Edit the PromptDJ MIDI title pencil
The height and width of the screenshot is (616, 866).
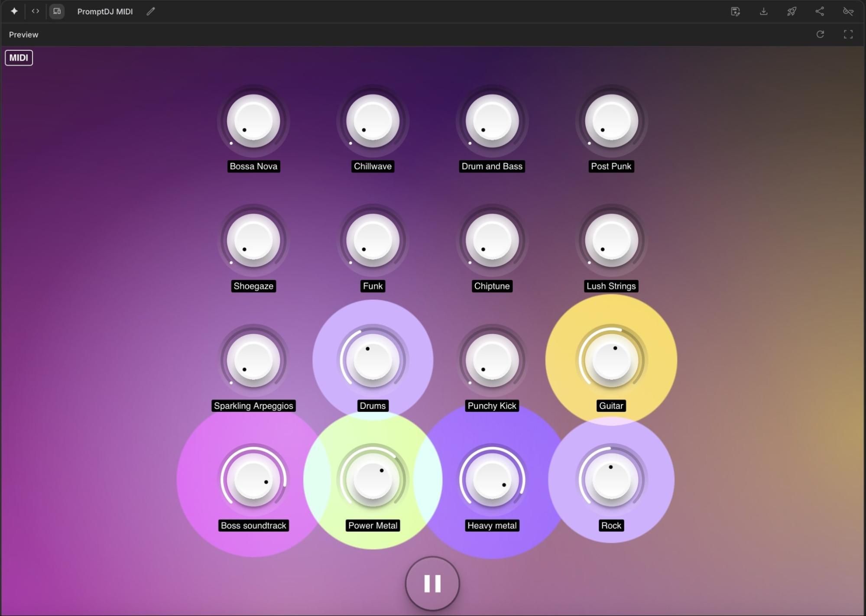tap(150, 11)
